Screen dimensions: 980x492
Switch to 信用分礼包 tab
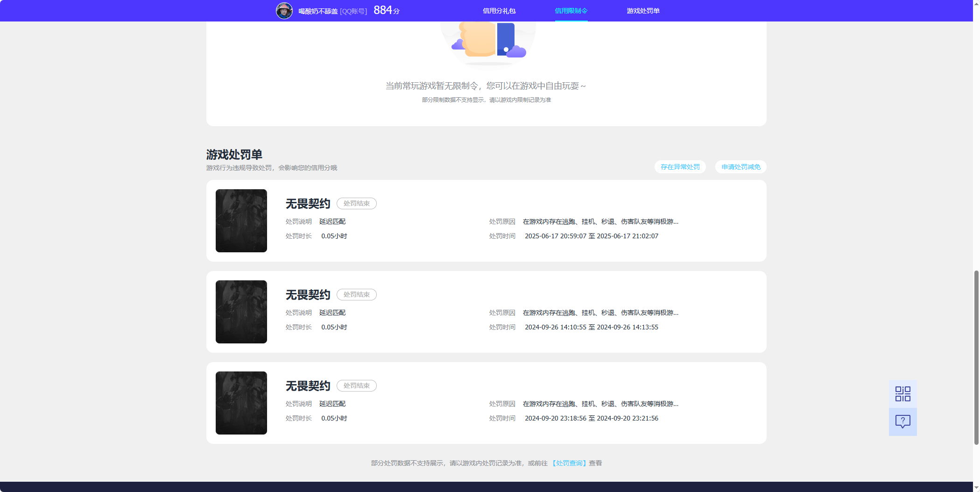click(499, 11)
